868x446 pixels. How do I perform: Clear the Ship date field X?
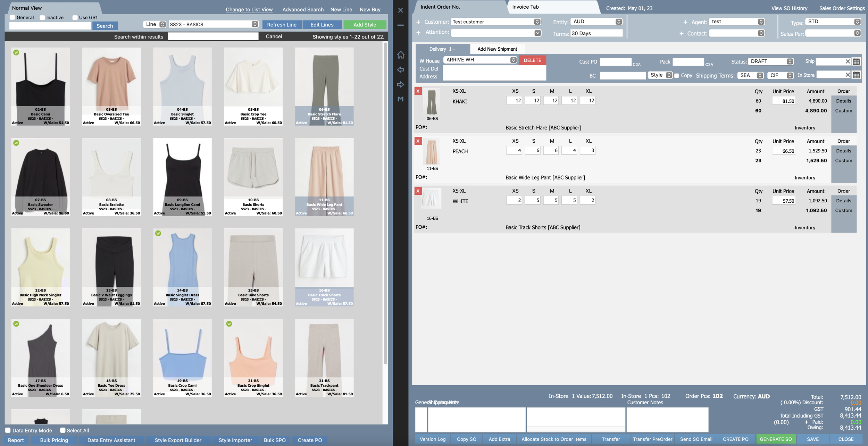coord(848,61)
